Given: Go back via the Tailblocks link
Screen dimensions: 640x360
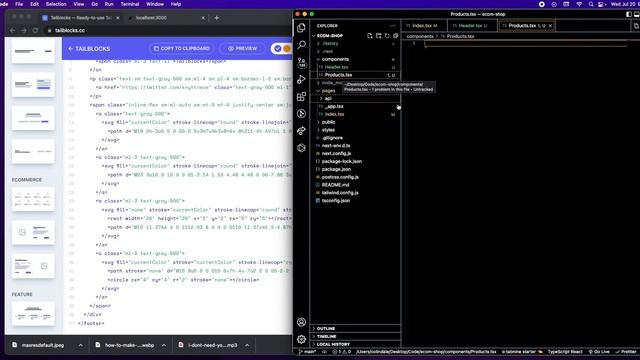Looking at the screenshot, I should click(x=89, y=49).
